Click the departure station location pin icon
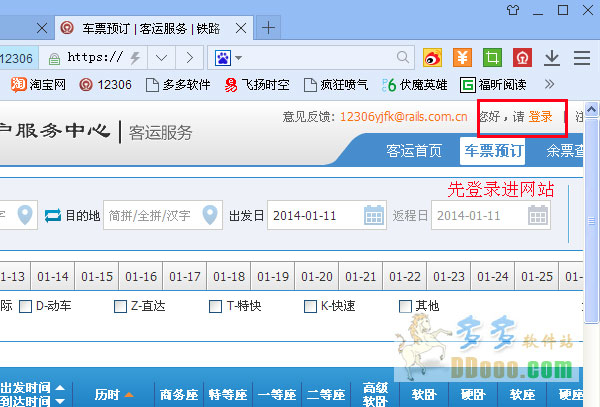The image size is (600, 407). 25,215
